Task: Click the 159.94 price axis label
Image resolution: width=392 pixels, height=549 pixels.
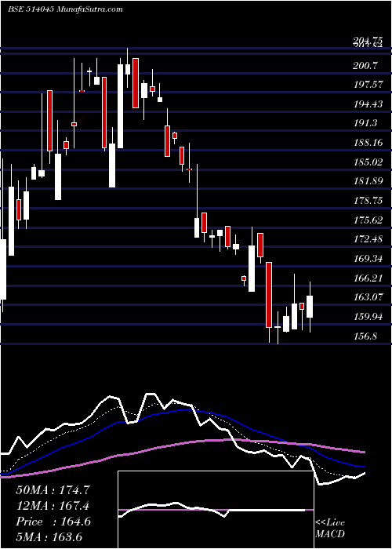Action: [x=368, y=317]
